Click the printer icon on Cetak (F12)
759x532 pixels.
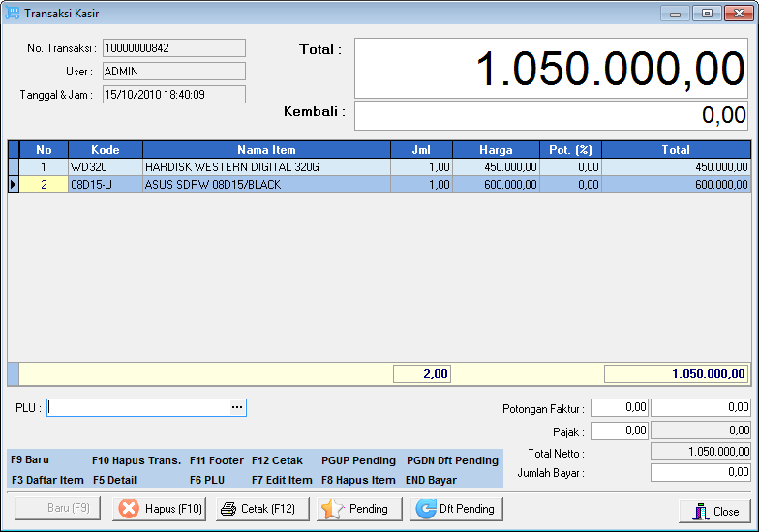(228, 509)
